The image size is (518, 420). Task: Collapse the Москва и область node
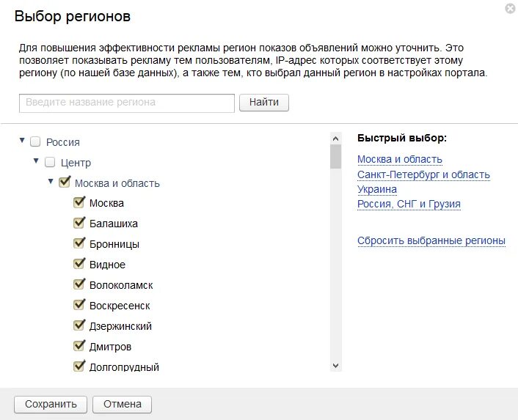pyautogui.click(x=51, y=182)
